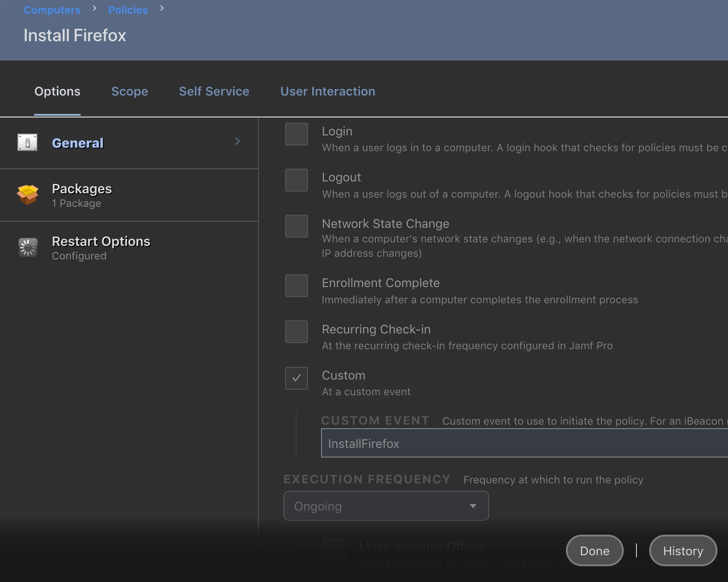Click the 'Recurring Check-in' label text
The height and width of the screenshot is (582, 728).
(376, 329)
